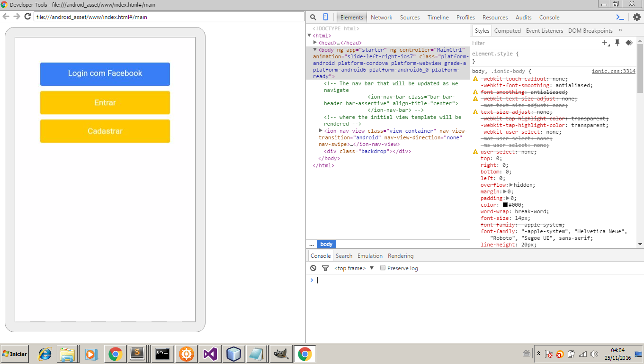
Task: Open ionic.css:3314 source link
Action: (613, 71)
